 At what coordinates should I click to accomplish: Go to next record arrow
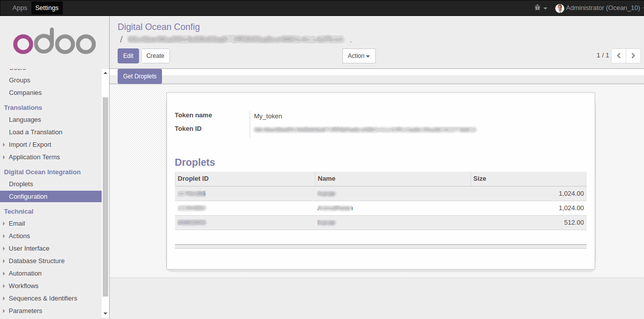(633, 55)
